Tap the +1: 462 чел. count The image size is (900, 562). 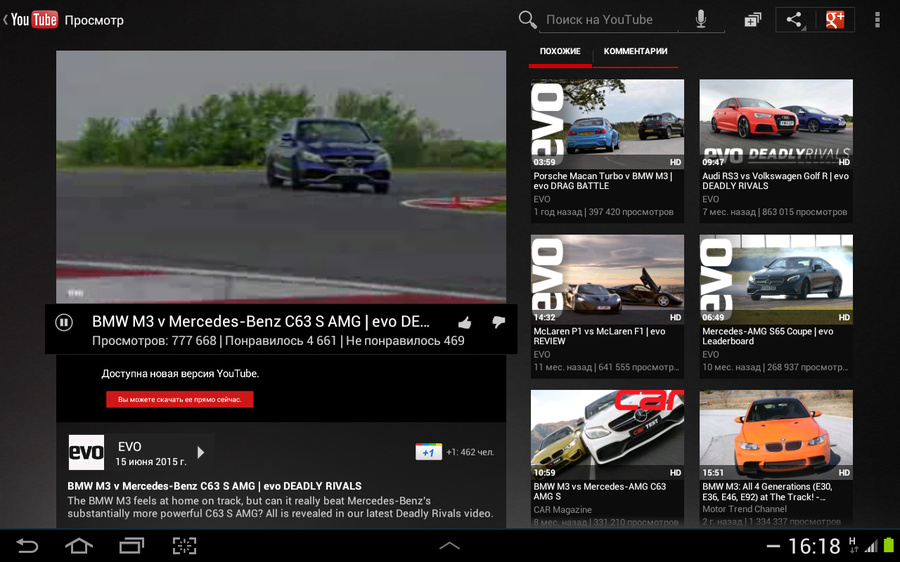pos(470,452)
